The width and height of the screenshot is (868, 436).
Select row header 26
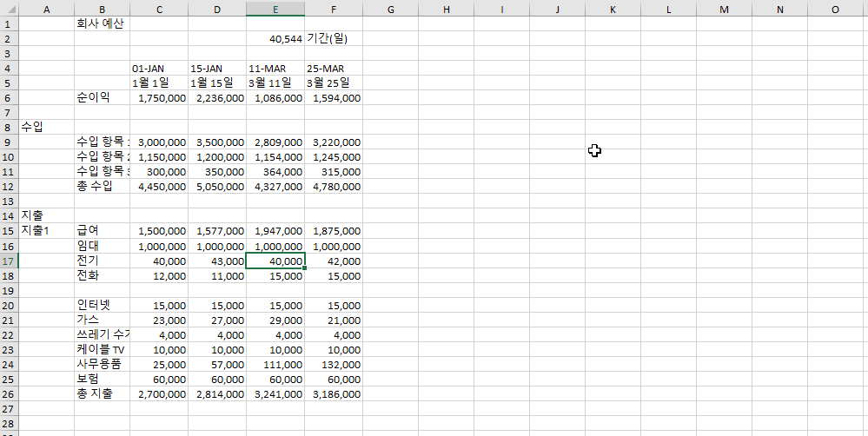coord(9,394)
